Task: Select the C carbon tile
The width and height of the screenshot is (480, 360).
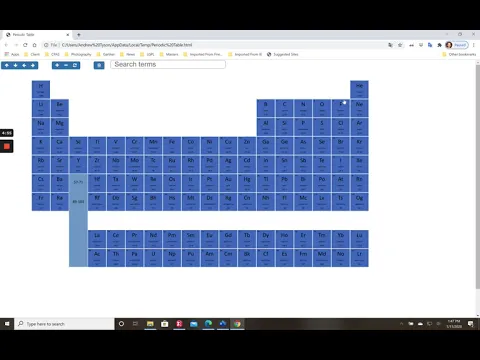Action: click(284, 108)
